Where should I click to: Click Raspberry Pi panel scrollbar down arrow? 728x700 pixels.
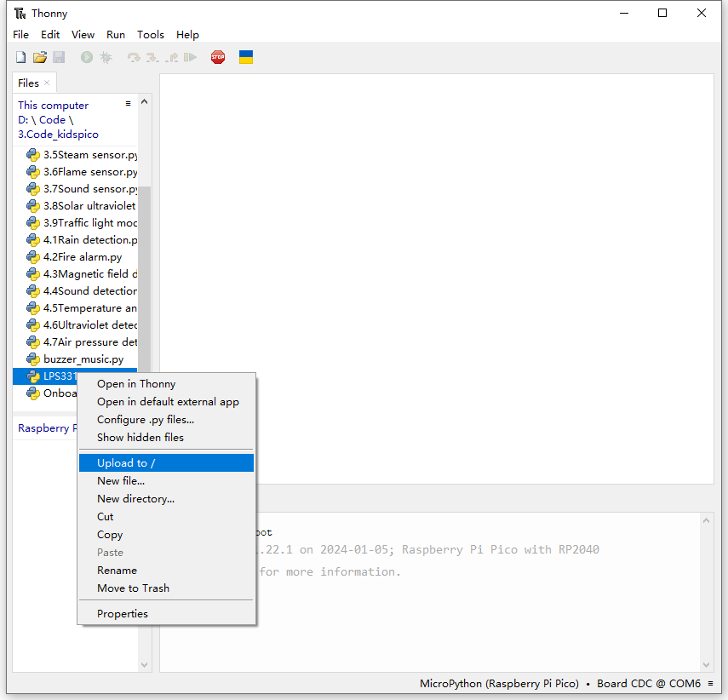click(x=145, y=665)
